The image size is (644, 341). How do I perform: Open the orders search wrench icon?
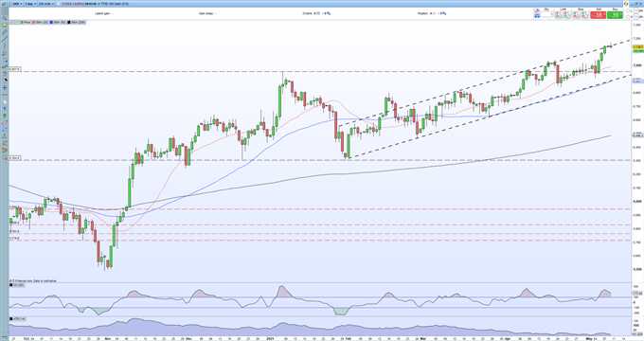(x=329, y=13)
